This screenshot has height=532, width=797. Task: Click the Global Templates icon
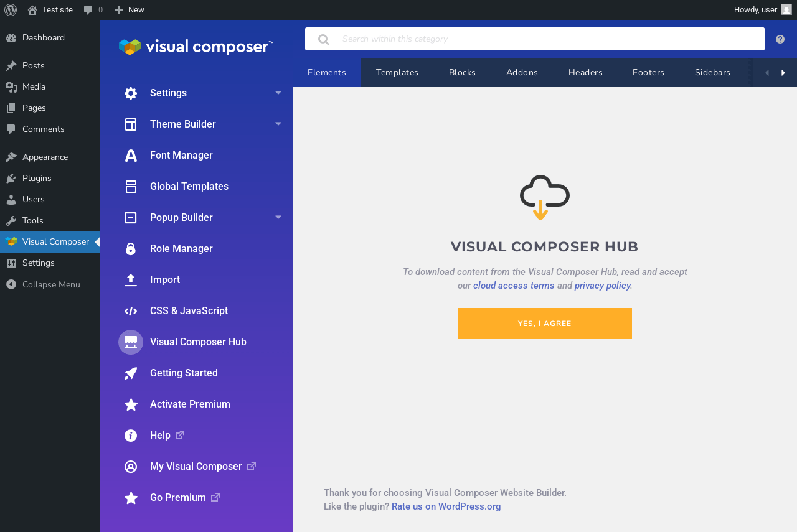131,187
